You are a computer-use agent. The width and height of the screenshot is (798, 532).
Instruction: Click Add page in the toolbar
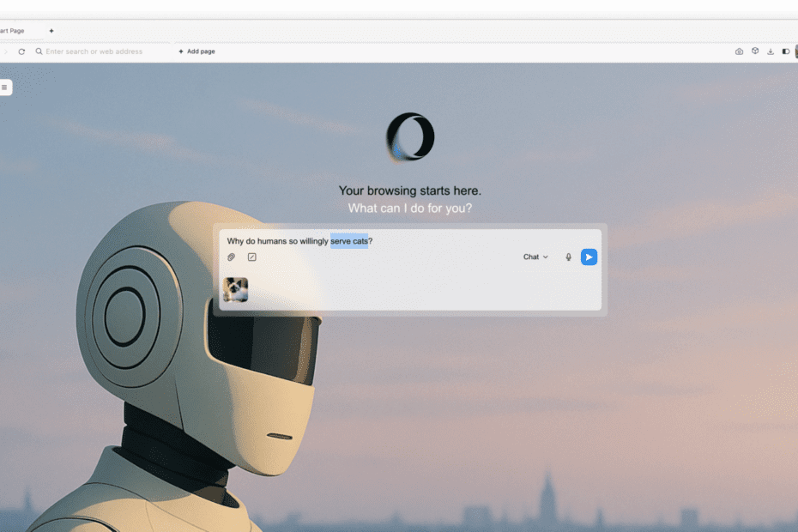[x=196, y=51]
